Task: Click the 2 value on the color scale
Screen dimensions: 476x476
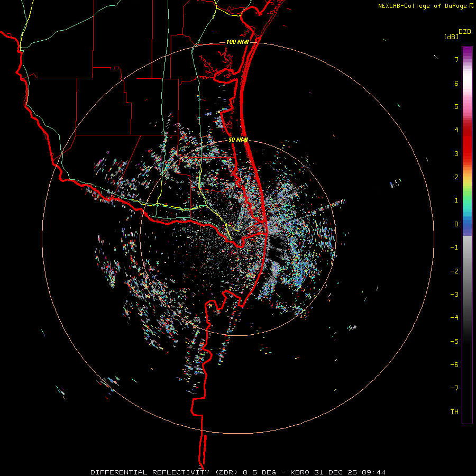Action: 456,177
